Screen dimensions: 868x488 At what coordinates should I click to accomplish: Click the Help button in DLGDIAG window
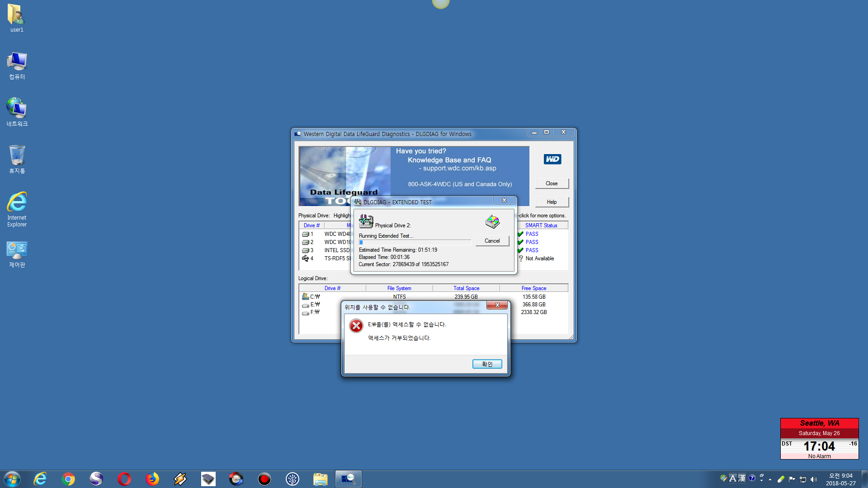tap(552, 202)
